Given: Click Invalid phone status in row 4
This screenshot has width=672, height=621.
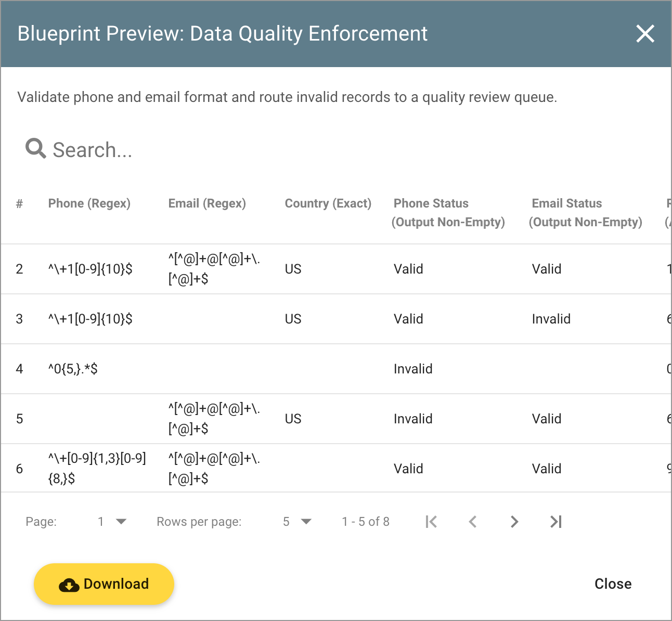Looking at the screenshot, I should point(413,369).
